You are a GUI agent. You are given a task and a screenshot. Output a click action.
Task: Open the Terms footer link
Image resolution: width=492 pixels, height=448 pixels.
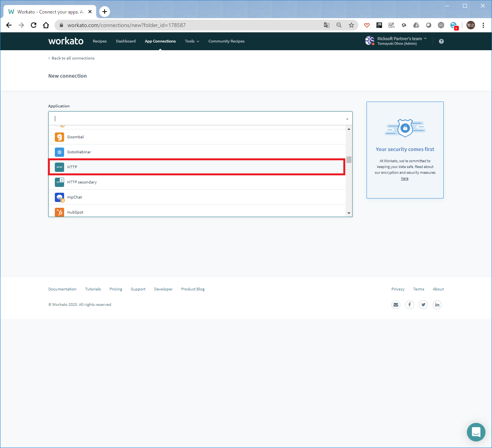pos(419,289)
